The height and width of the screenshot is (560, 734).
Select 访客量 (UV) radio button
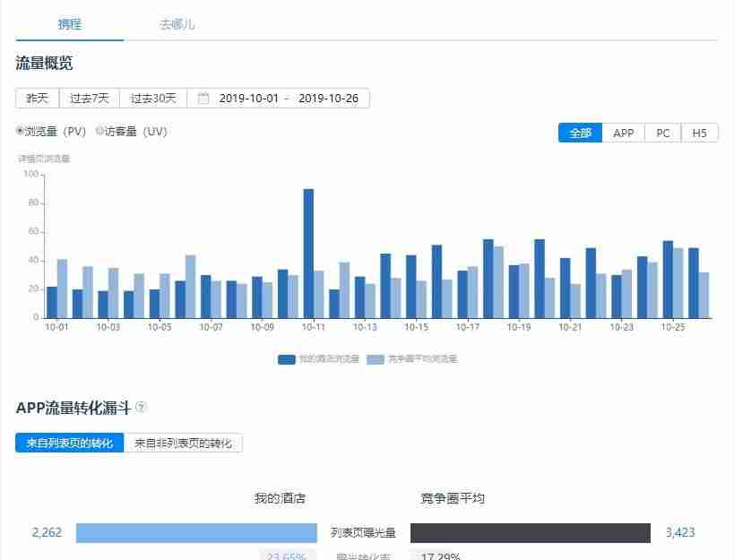(x=99, y=131)
